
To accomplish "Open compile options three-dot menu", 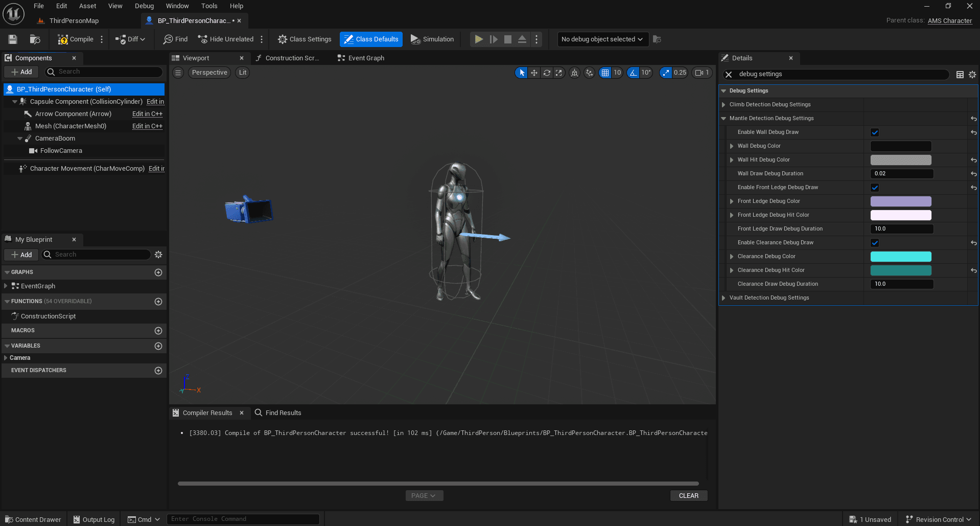I will pyautogui.click(x=102, y=39).
